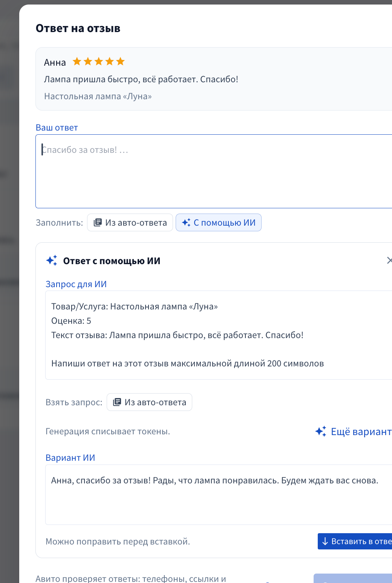Screen dimensions: 392x583
Task: Click the five-star rating next to Анна
Action: pyautogui.click(x=99, y=62)
